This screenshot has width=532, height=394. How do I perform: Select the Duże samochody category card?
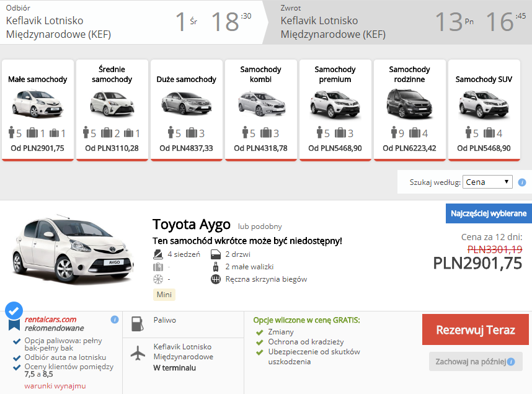coord(186,110)
